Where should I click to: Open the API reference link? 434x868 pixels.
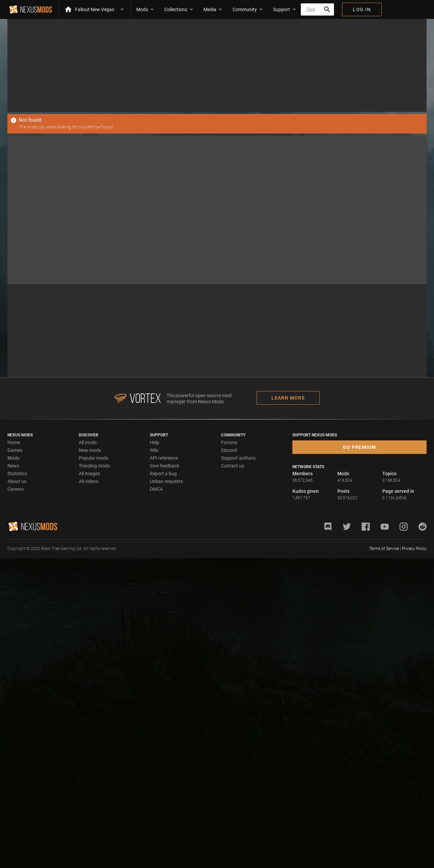point(164,458)
